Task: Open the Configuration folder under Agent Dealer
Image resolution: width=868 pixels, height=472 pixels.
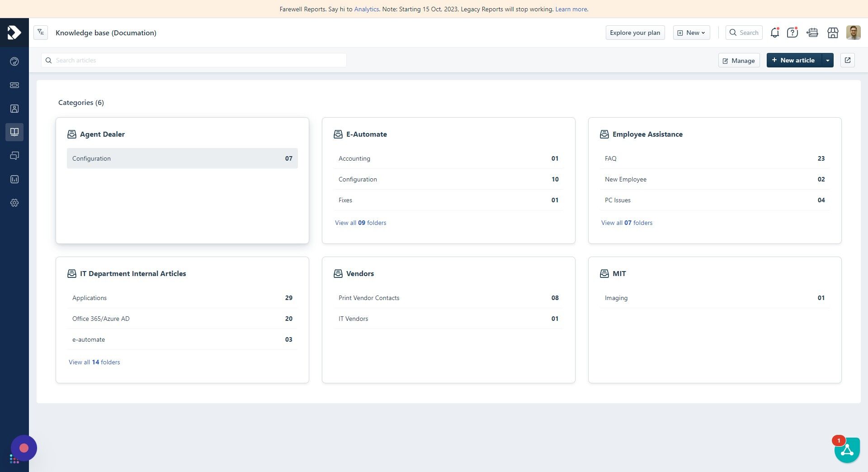Action: 182,158
